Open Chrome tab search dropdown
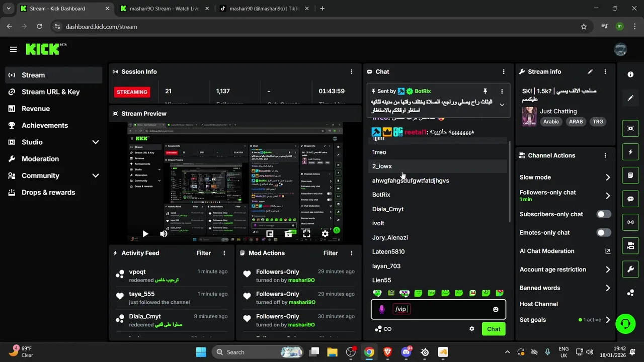644x362 pixels. [9, 9]
